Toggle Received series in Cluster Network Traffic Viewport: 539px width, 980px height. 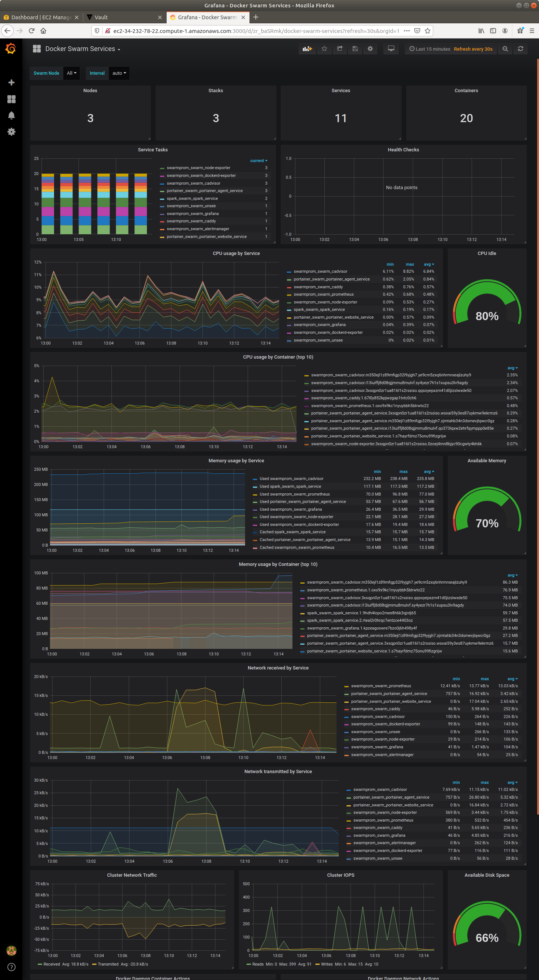click(x=51, y=964)
